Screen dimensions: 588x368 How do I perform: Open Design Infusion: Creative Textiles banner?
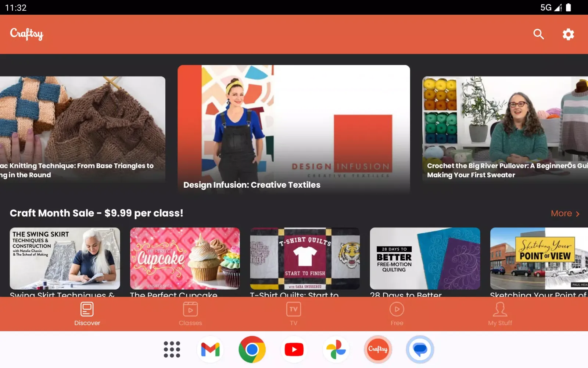294,130
